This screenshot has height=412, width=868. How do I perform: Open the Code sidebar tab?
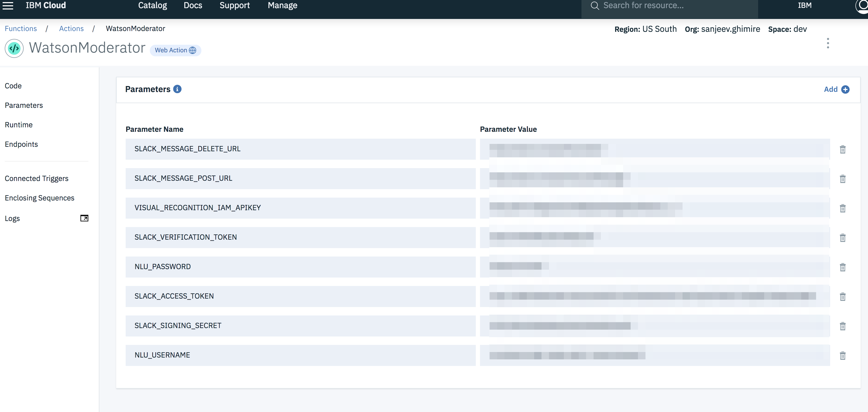click(13, 86)
